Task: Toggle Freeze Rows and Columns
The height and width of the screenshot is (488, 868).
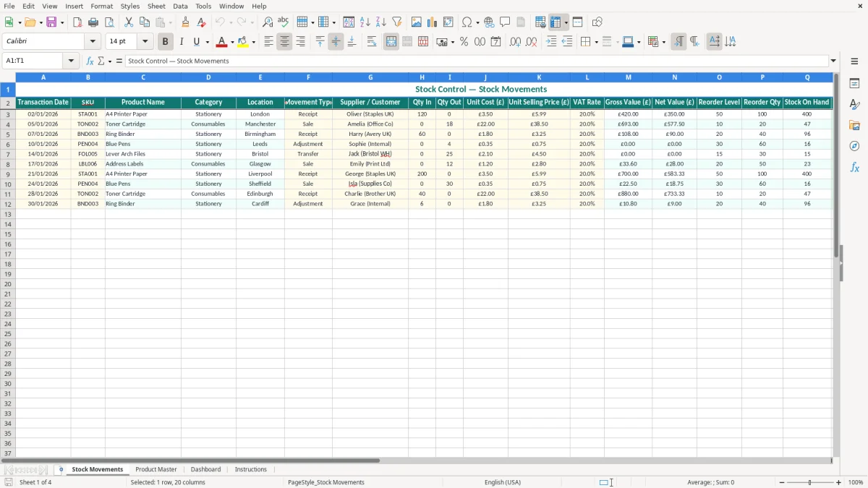Action: point(556,22)
